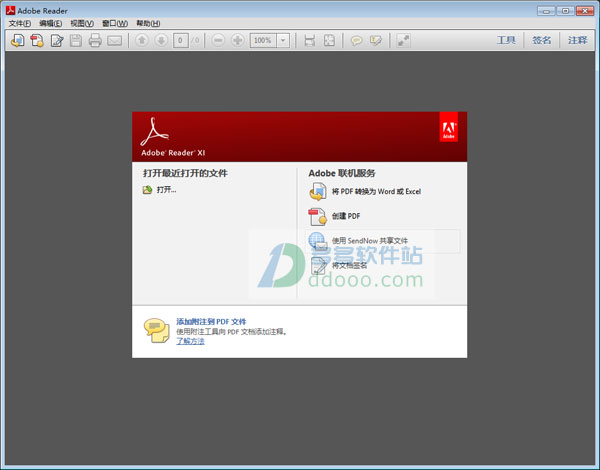Click the 100% zoom value field
Screen dimensions: 600x470
[x=263, y=40]
